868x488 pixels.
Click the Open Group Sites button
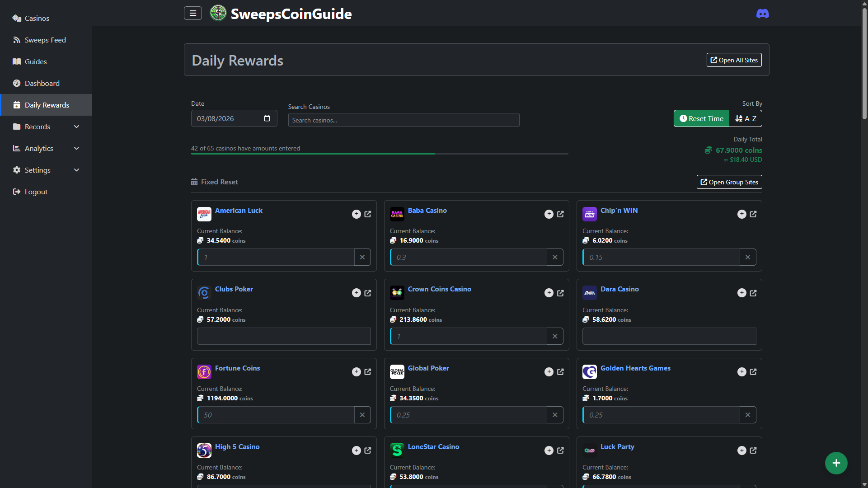click(729, 182)
